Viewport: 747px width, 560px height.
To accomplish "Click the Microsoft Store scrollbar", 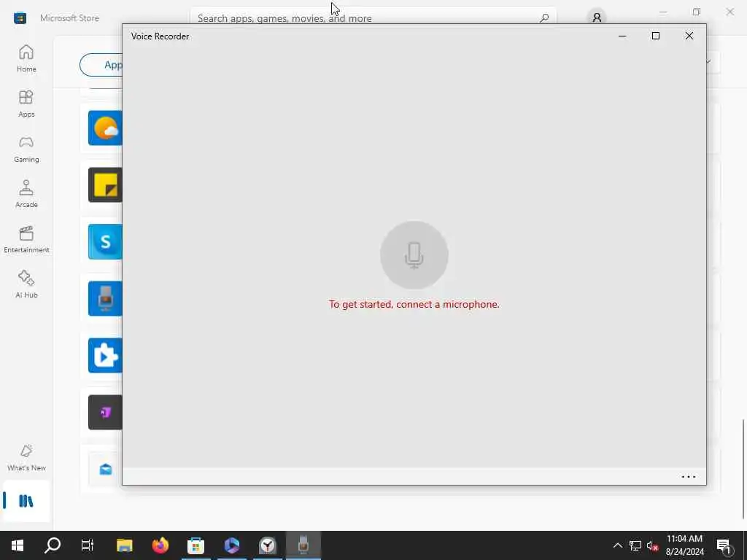I will pyautogui.click(x=743, y=469).
